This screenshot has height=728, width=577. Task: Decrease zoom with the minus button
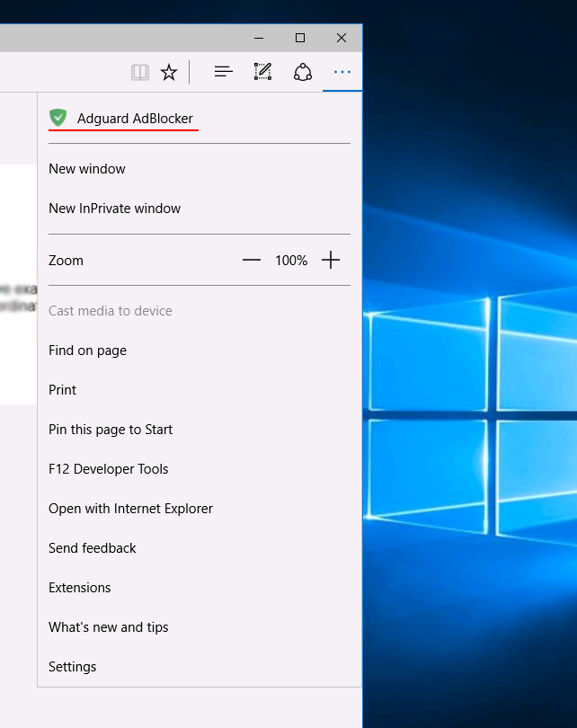tap(252, 261)
